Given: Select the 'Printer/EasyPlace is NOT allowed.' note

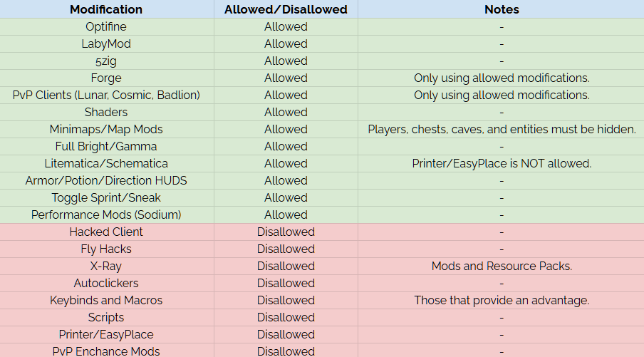Looking at the screenshot, I should 502,163.
